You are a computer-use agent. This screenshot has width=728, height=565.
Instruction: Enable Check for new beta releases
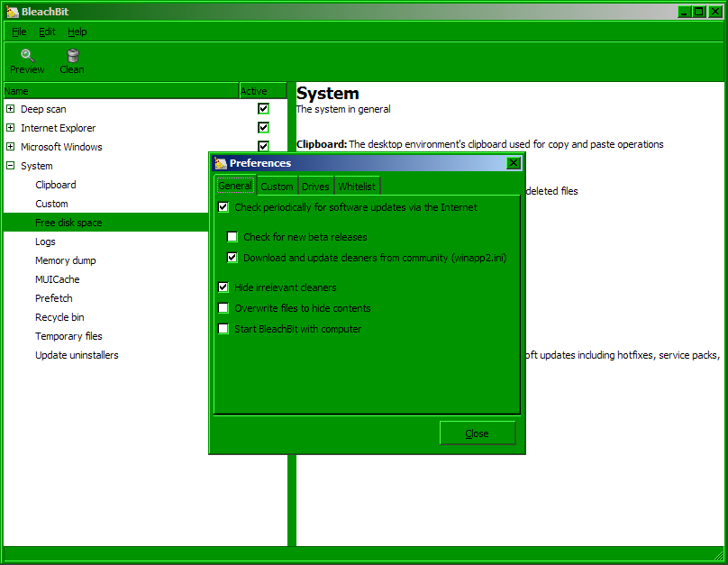pos(232,237)
